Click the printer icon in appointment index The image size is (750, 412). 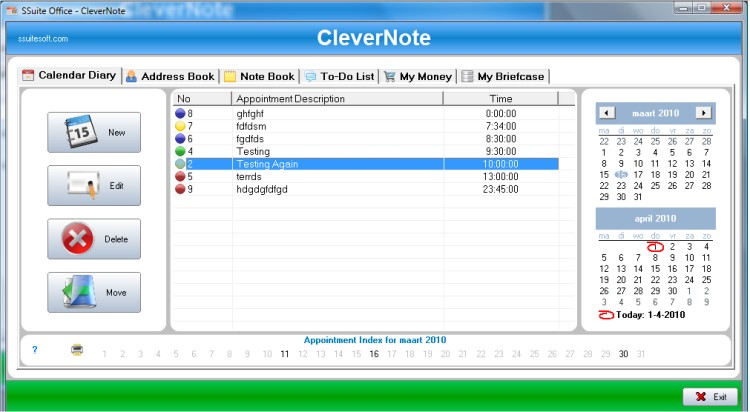coord(77,350)
